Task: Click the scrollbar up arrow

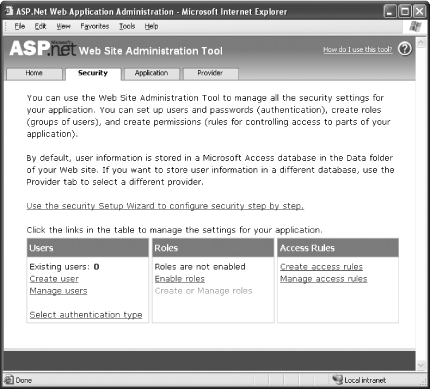Action: click(x=421, y=42)
